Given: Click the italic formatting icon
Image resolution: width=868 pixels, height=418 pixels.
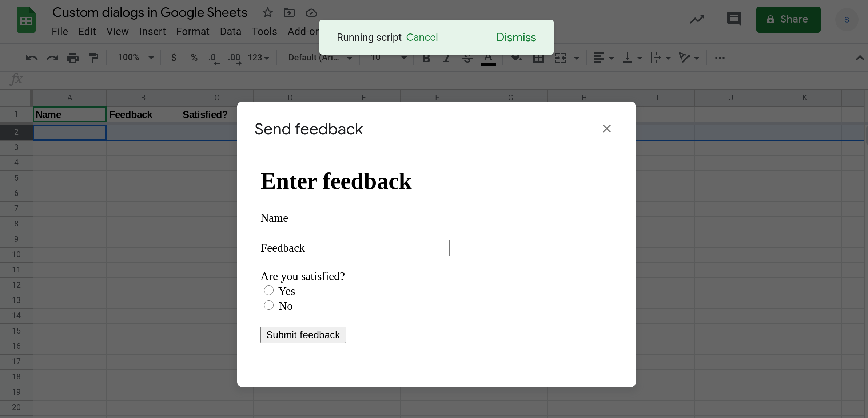Looking at the screenshot, I should click(x=447, y=58).
